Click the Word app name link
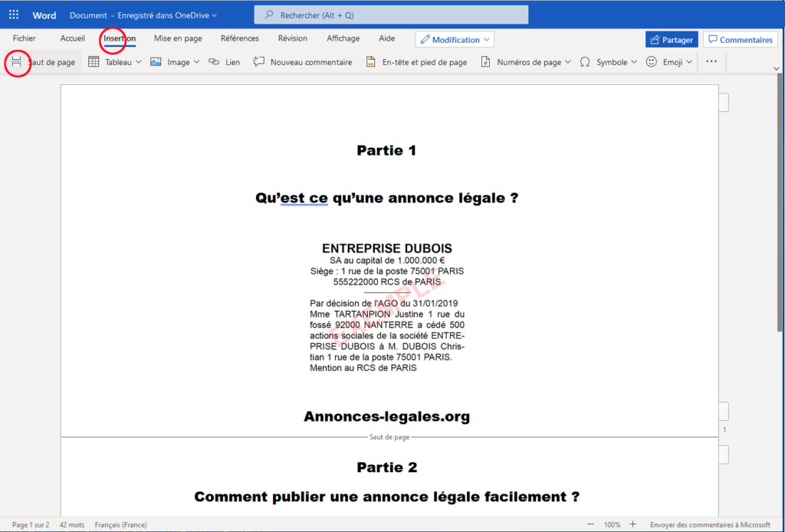 [x=44, y=15]
